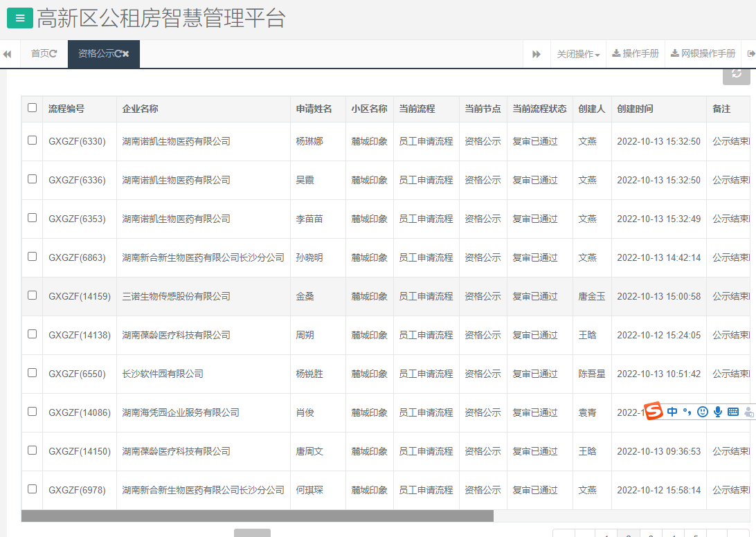Check the row for GXGZF(6330)

(x=32, y=141)
